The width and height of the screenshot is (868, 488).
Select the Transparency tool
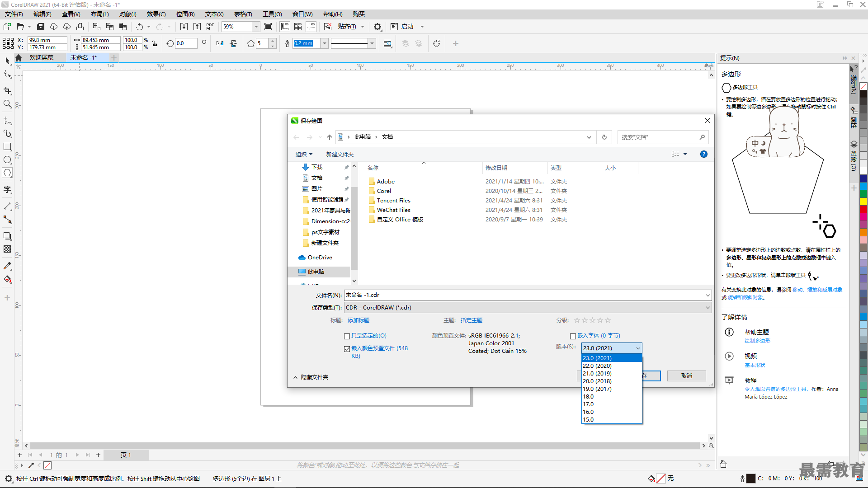tap(8, 249)
